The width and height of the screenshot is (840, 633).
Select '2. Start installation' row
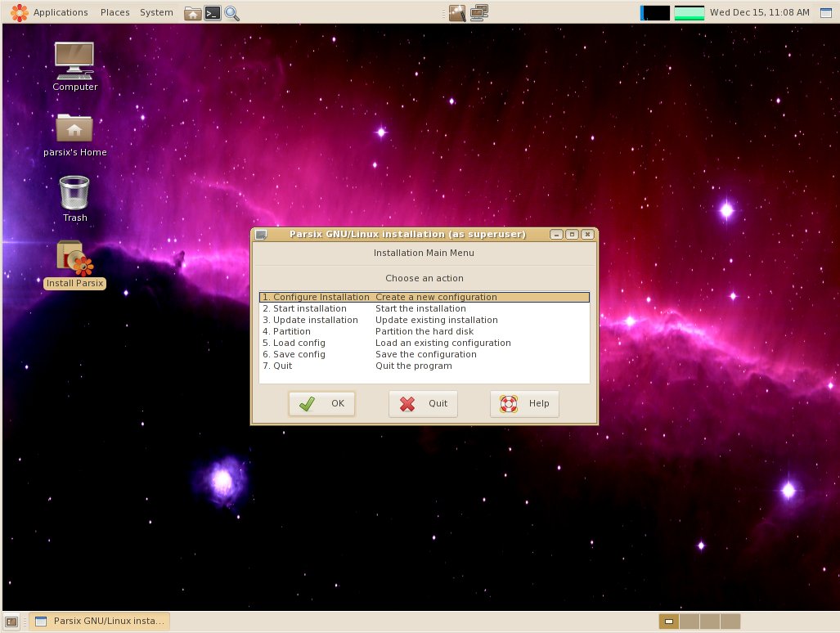pyautogui.click(x=424, y=308)
